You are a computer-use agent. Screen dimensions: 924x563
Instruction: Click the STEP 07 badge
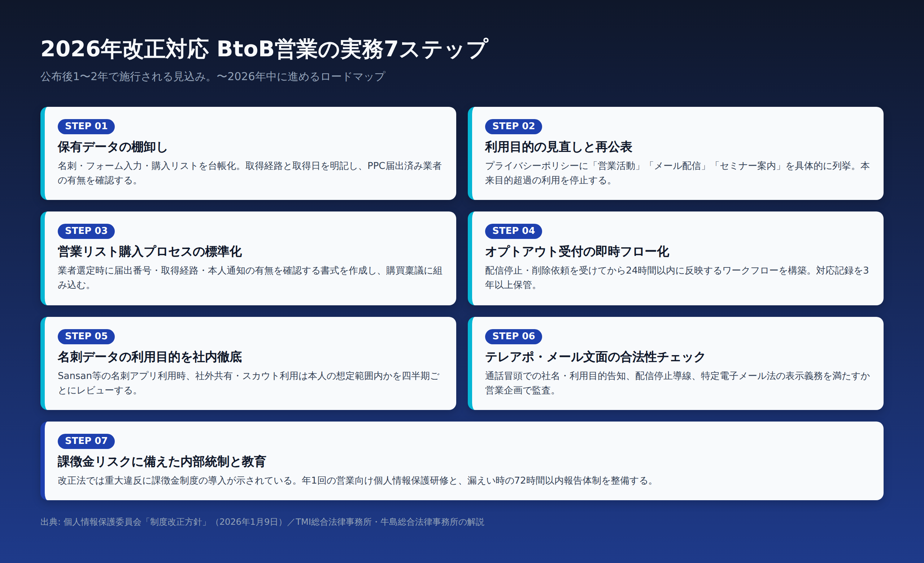point(86,441)
